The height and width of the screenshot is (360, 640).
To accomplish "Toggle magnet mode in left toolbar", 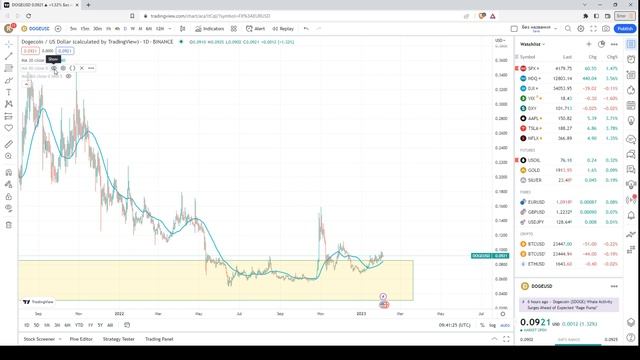I will click(9, 172).
